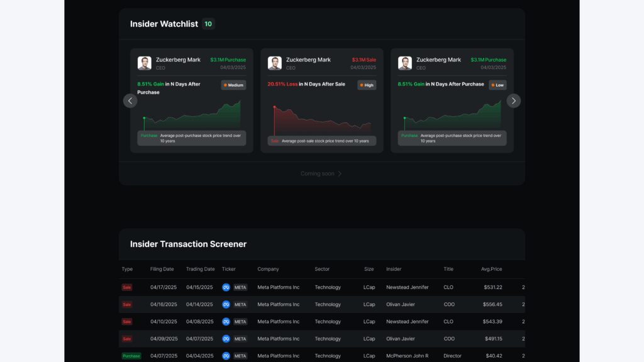Click Zuckerberg avatar on the $3.1M Sale card
The height and width of the screenshot is (362, 644).
tap(274, 63)
